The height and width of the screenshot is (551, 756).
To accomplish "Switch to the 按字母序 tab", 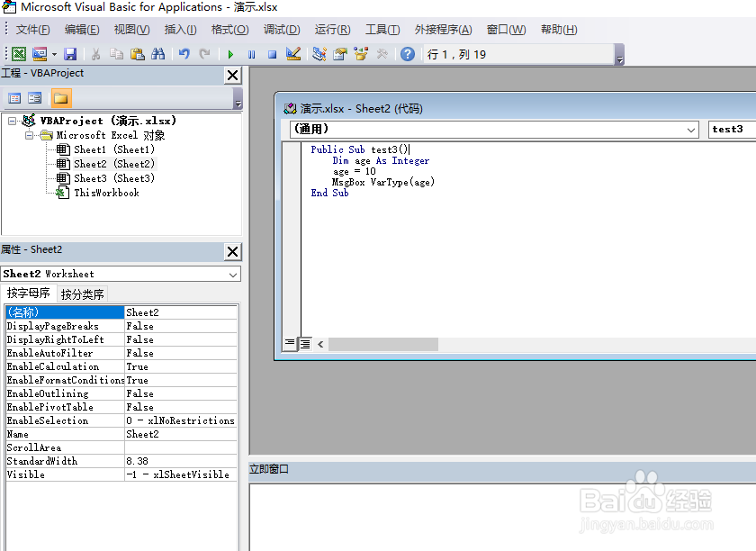I will click(29, 294).
